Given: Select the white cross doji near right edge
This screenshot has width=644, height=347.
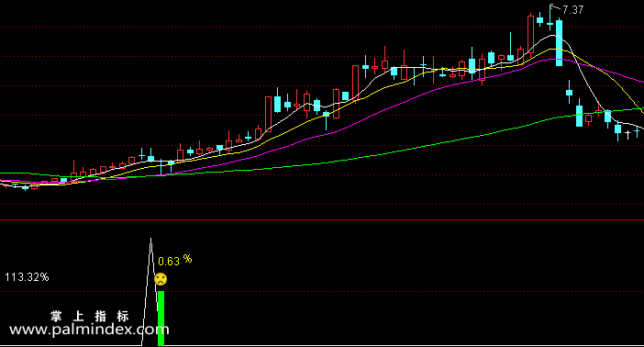Looking at the screenshot, I should [x=627, y=134].
